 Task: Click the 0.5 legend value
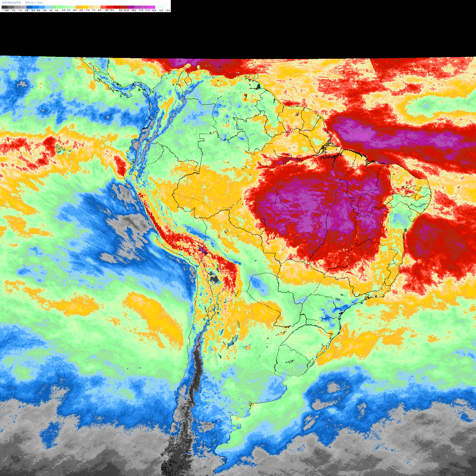[x=7, y=10]
